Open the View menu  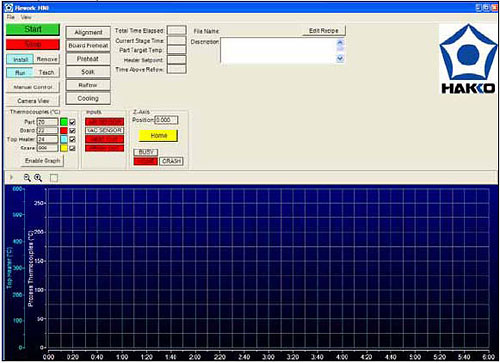pos(26,17)
